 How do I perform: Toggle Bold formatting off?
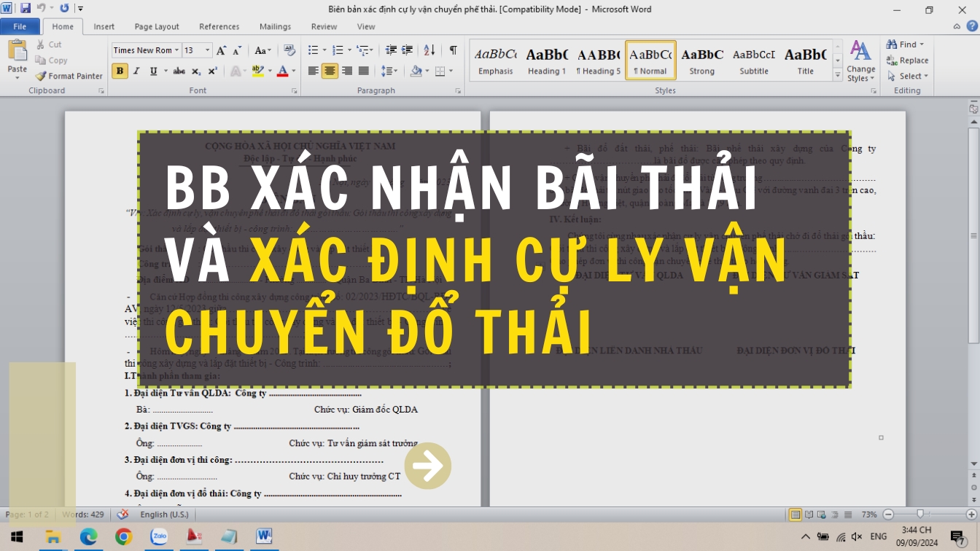tap(120, 71)
